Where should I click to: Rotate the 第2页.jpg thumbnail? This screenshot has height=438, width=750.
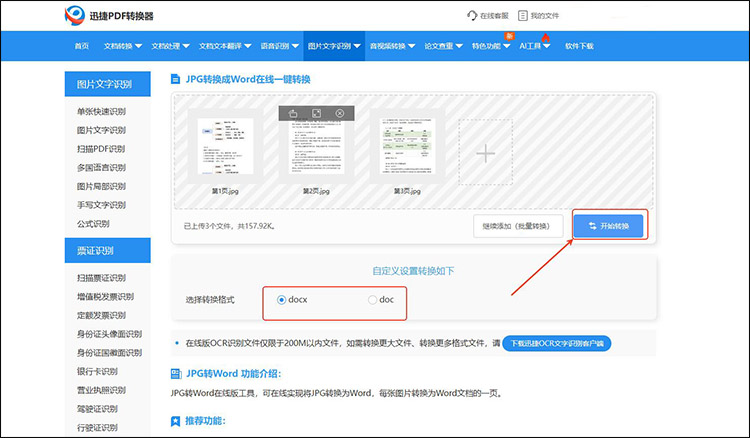pyautogui.click(x=292, y=114)
